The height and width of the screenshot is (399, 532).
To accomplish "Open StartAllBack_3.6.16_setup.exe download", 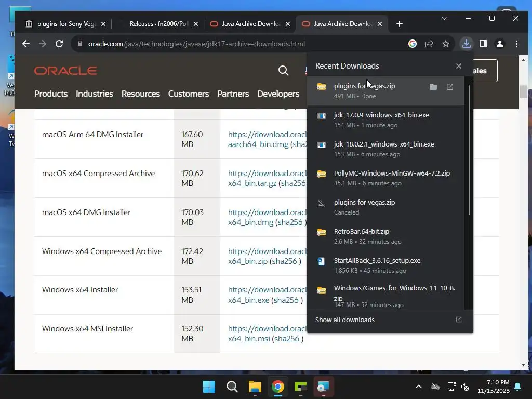I will pyautogui.click(x=385, y=265).
